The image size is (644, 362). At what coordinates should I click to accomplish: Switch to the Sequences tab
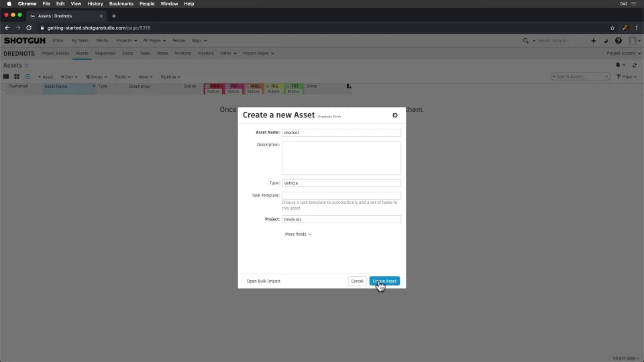pyautogui.click(x=105, y=54)
